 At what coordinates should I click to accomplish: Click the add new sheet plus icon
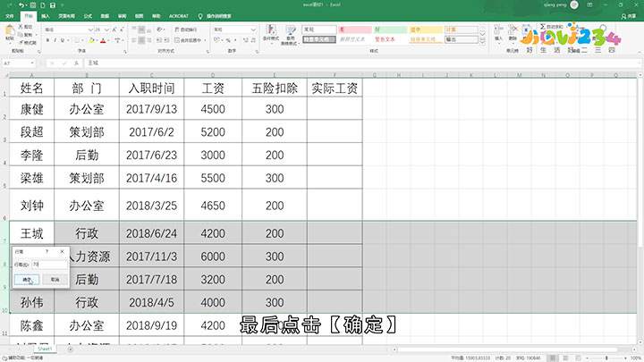[x=71, y=349]
